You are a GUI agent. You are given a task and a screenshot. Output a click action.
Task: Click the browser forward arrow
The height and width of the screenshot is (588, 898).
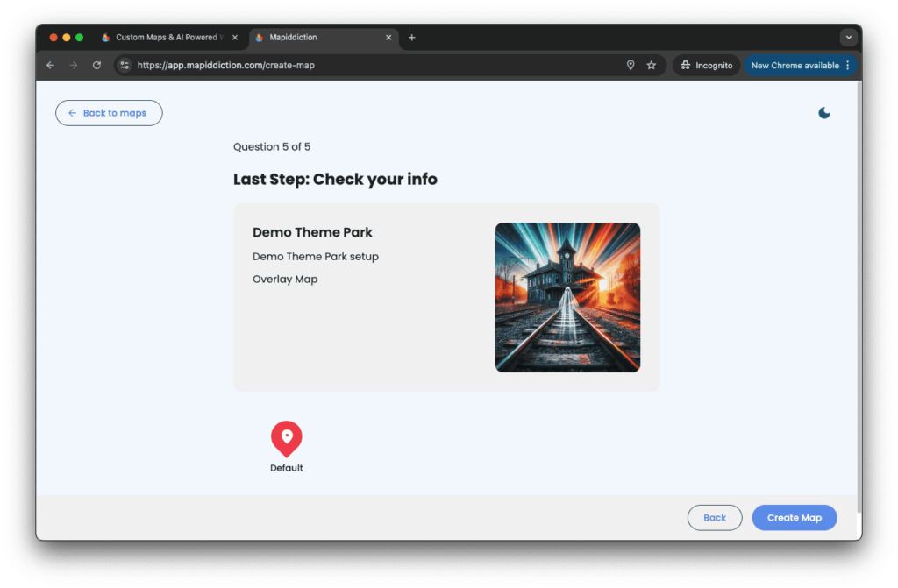(74, 66)
